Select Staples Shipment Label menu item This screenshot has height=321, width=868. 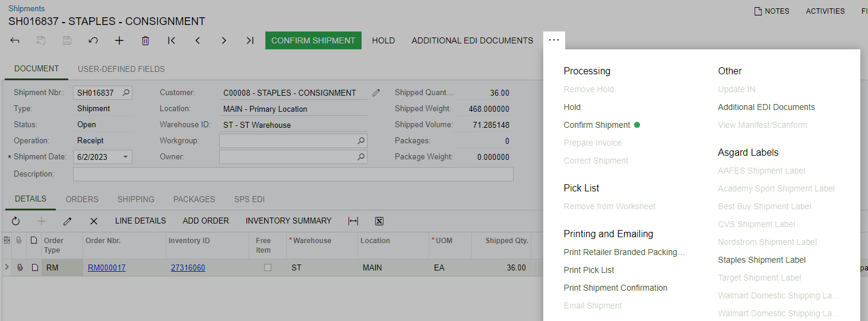[762, 260]
